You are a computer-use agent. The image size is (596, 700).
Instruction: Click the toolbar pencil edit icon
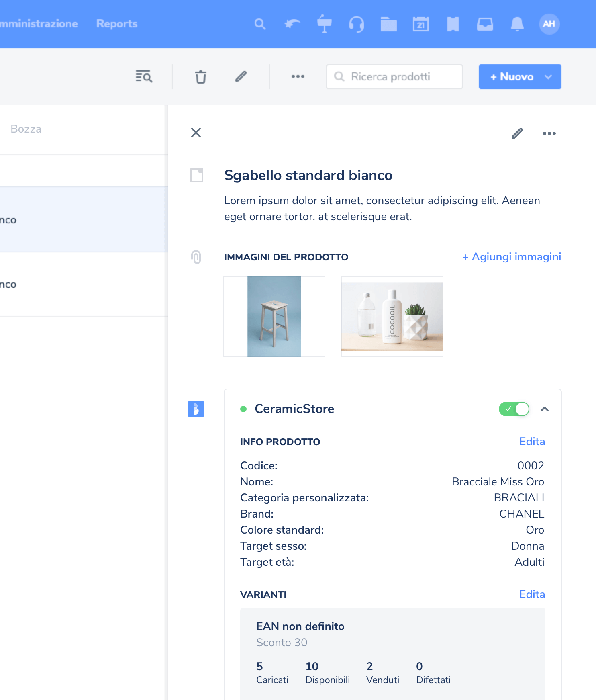(241, 76)
